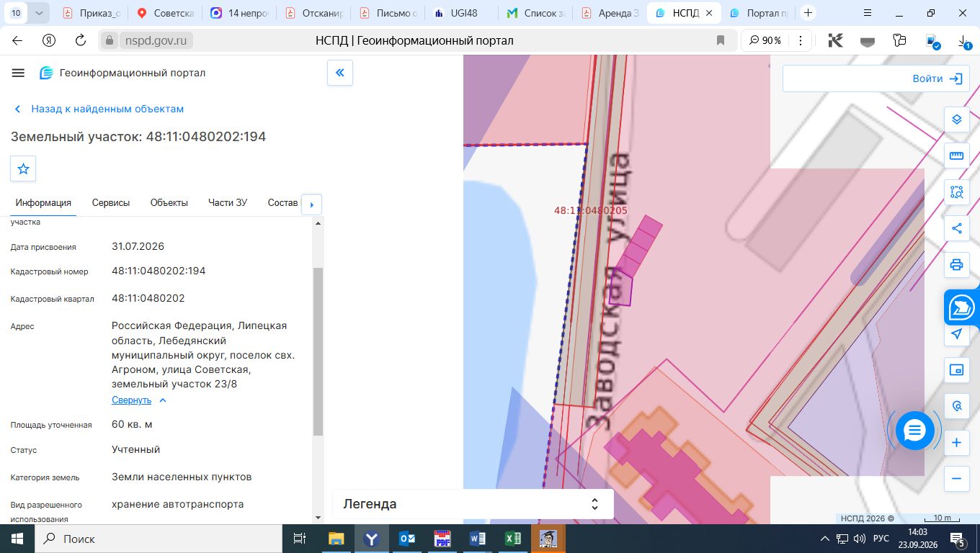Open the hamburger menu of the portal
The image size is (980, 553).
click(x=18, y=73)
